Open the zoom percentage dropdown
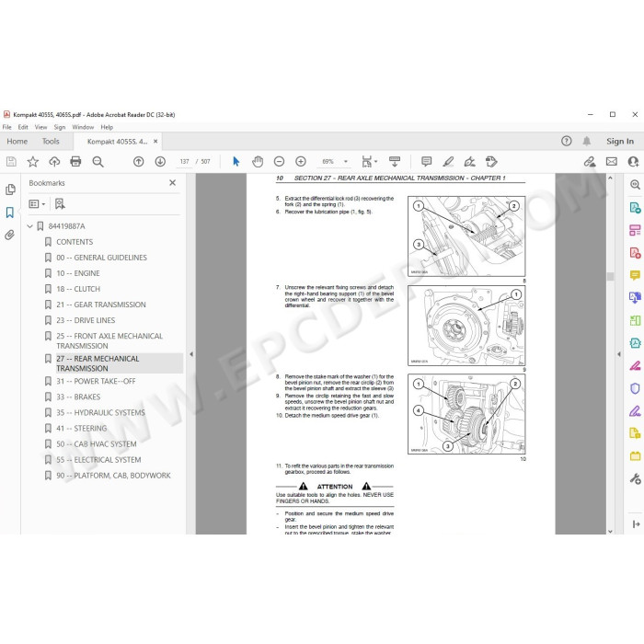Viewport: 644px width, 644px height. pos(346,161)
